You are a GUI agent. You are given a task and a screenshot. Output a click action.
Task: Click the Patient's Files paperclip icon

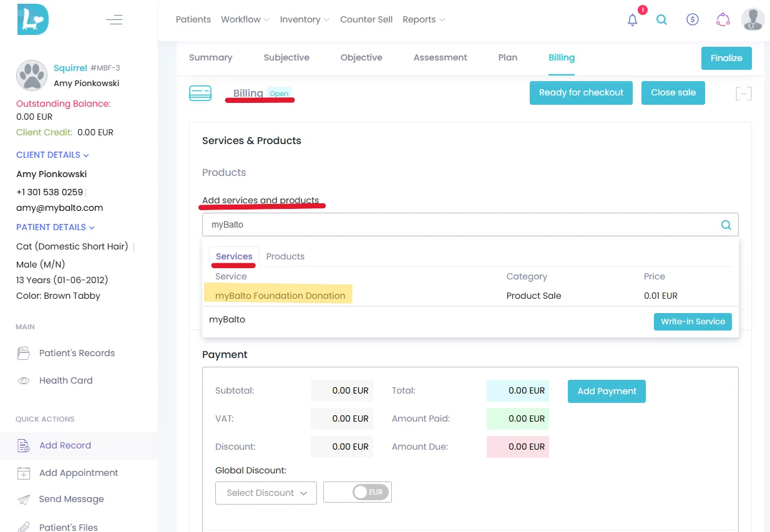click(x=24, y=527)
